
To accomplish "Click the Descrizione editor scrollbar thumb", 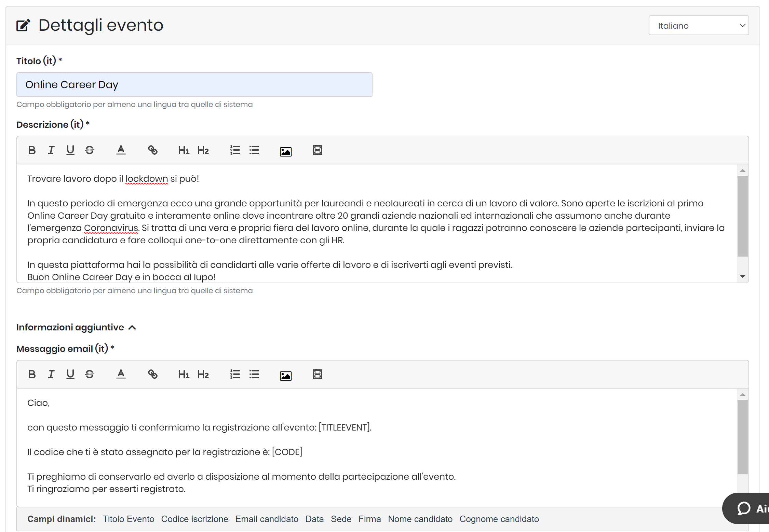I will pos(742,216).
